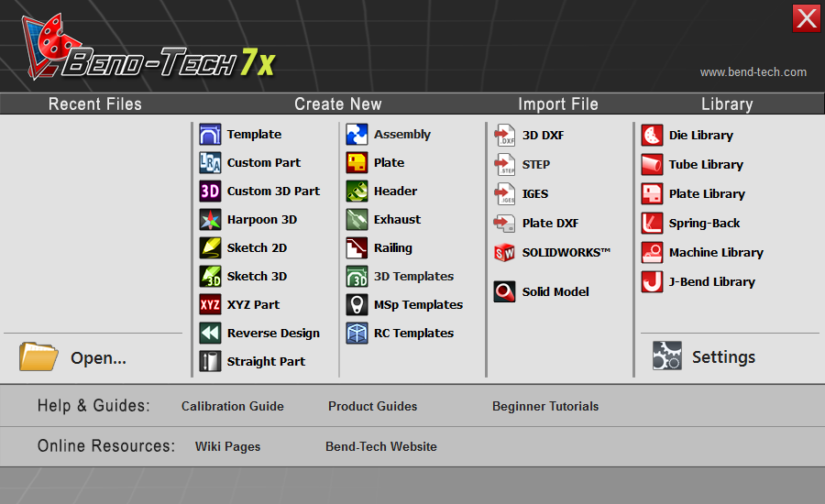Select the Spring-Back icon
Viewport: 825px width, 504px height.
[652, 224]
